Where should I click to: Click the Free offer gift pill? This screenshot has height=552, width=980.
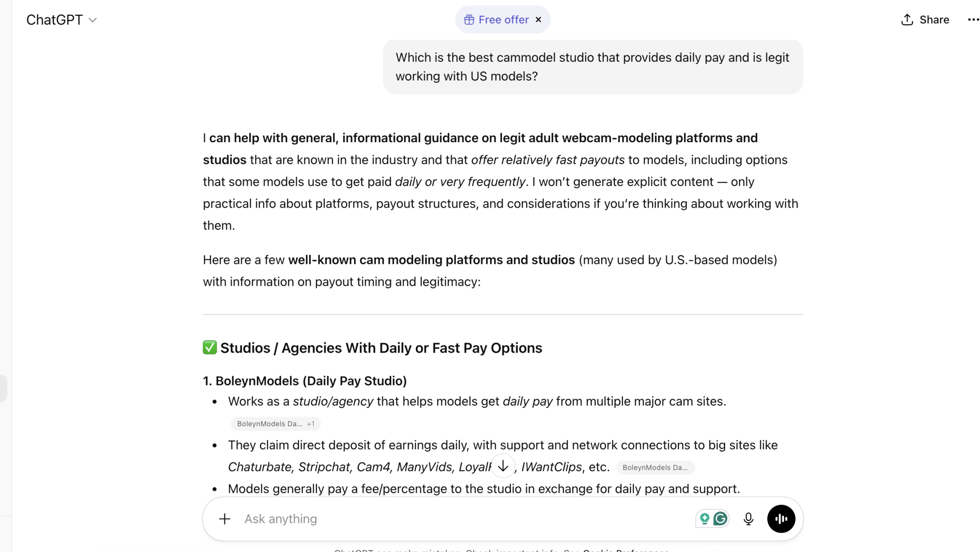496,20
